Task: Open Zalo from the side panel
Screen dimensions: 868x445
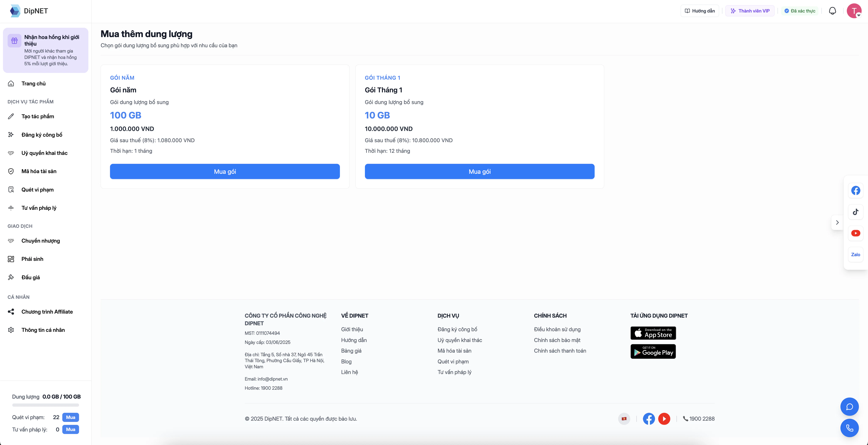Action: point(855,255)
